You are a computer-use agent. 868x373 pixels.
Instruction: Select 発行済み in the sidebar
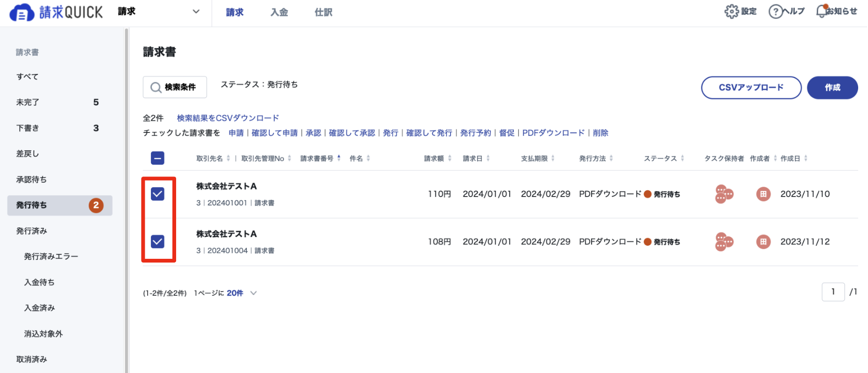60,231
